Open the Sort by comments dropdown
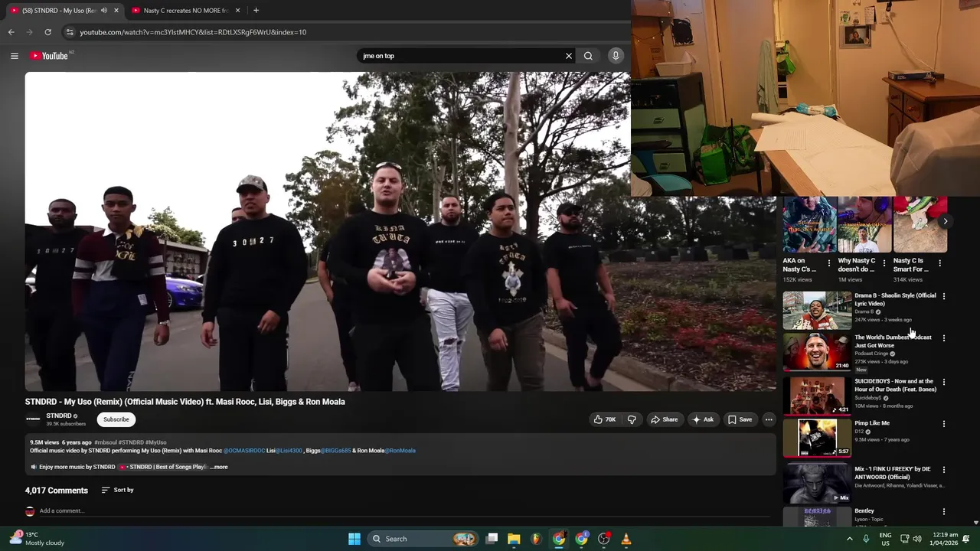Viewport: 980px width, 551px height. 117,490
